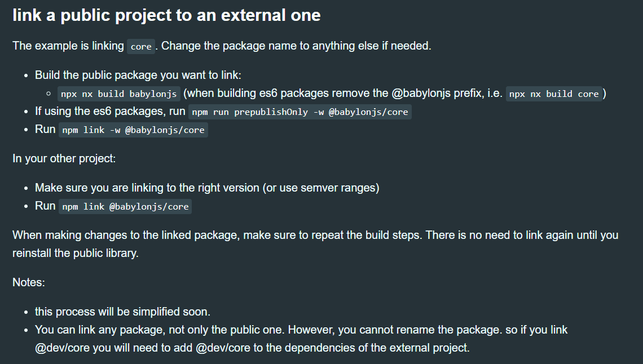This screenshot has width=643, height=364.
Task: Click the code snippet "npx nx build core"
Action: point(554,94)
